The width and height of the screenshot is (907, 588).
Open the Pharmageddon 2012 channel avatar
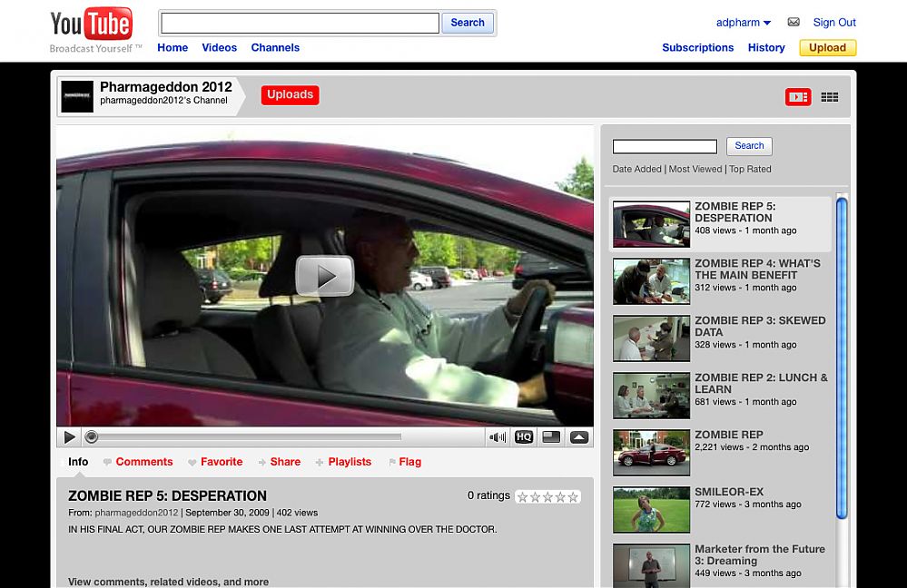click(77, 97)
